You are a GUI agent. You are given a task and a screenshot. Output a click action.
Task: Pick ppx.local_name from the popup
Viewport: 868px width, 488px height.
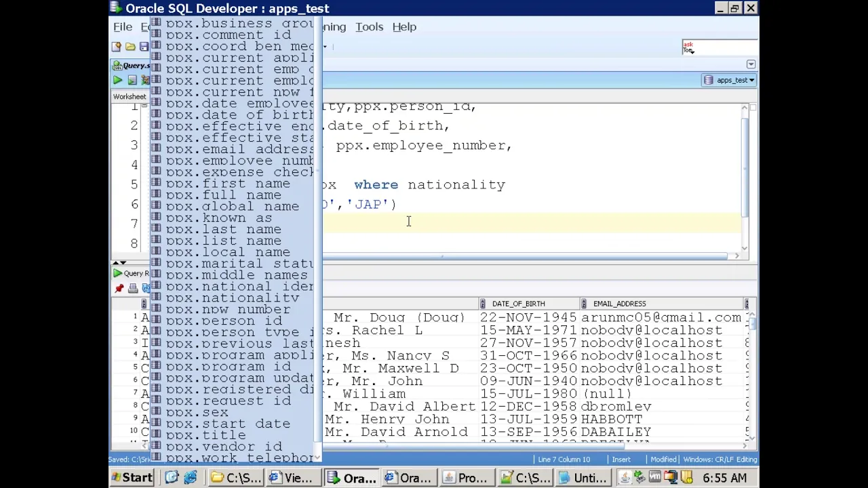tap(233, 252)
